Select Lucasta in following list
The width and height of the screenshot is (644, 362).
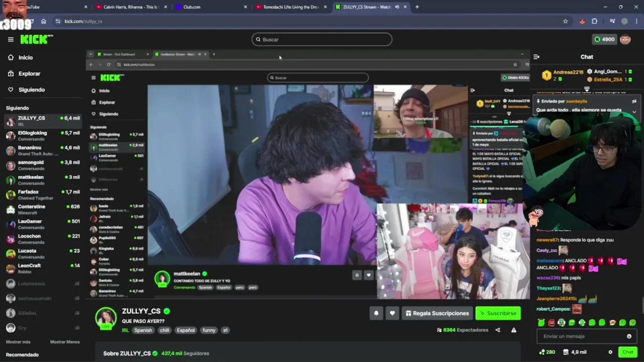click(43, 253)
